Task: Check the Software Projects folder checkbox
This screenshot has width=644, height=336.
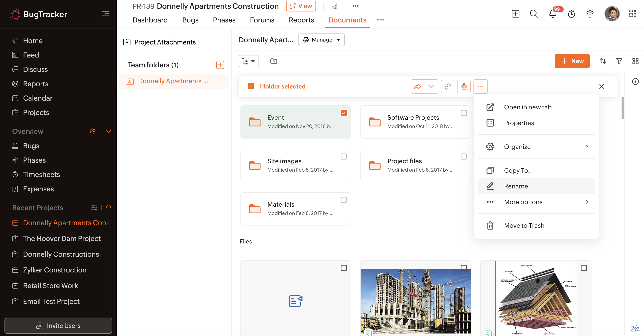Action: 464,113
